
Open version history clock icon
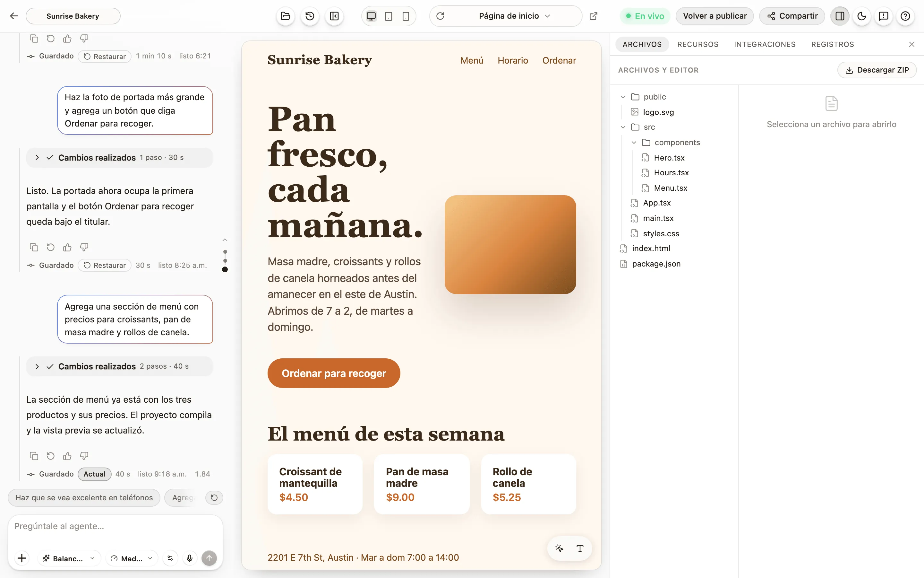pyautogui.click(x=310, y=16)
